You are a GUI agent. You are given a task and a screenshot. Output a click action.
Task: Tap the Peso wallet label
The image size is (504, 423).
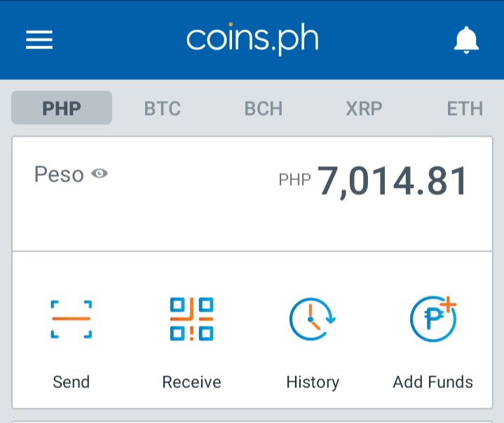pos(59,174)
